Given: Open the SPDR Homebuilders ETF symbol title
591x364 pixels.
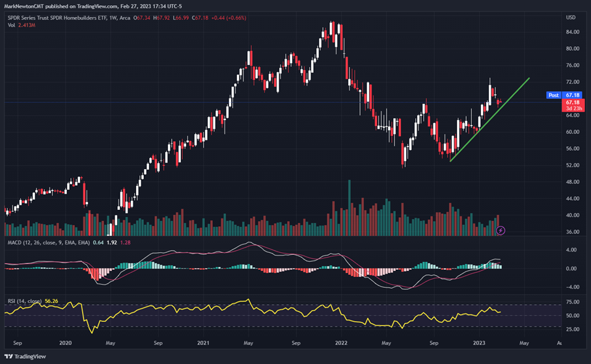Looking at the screenshot, I should [x=57, y=18].
